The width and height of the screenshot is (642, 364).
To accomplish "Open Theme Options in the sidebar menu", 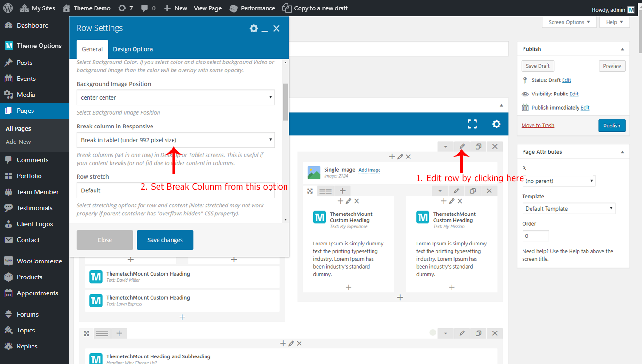I will 39,46.
